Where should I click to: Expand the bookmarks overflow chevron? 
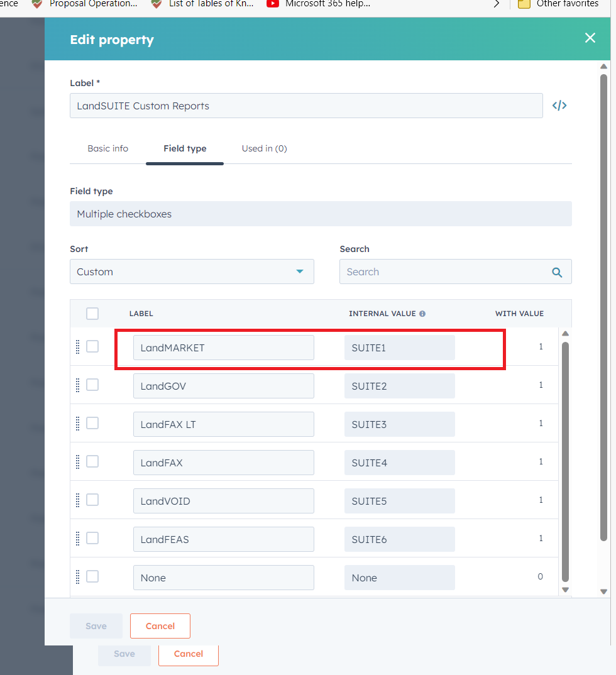click(x=497, y=4)
